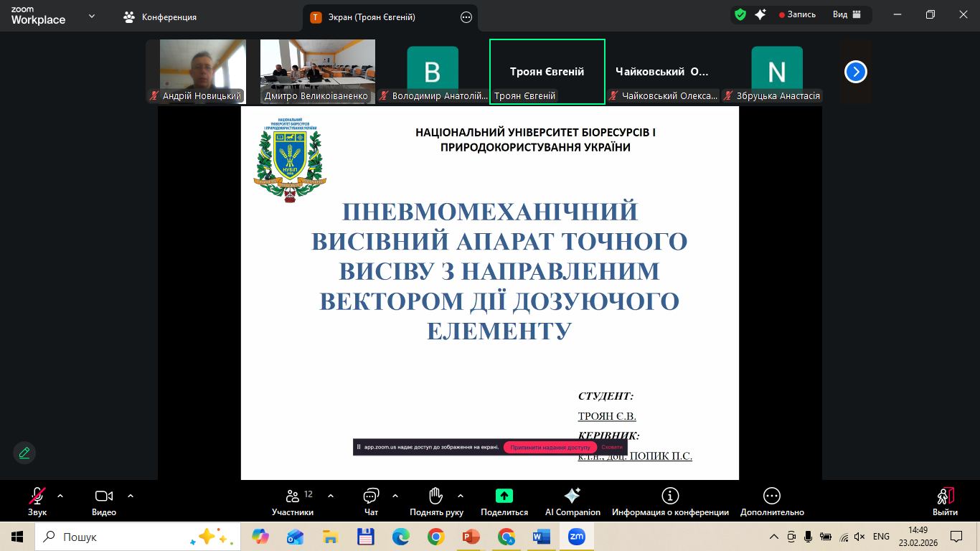Open the floppy disk app on the taskbar
980x551 pixels.
(365, 537)
